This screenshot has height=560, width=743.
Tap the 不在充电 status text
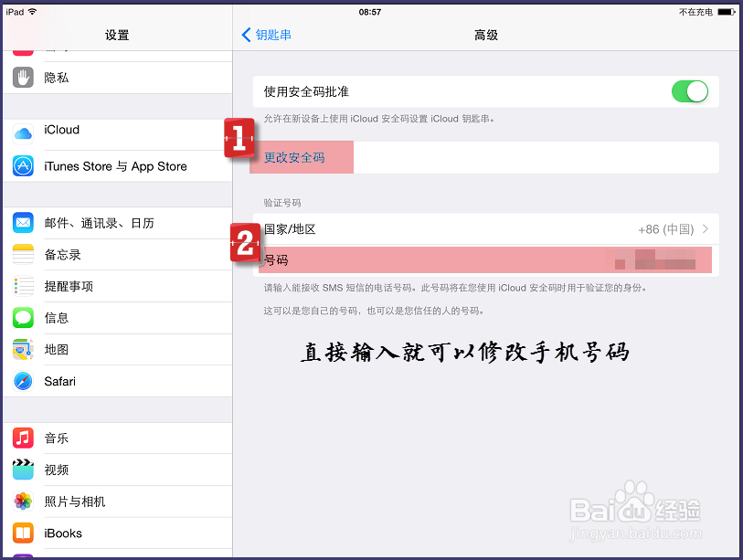(695, 12)
